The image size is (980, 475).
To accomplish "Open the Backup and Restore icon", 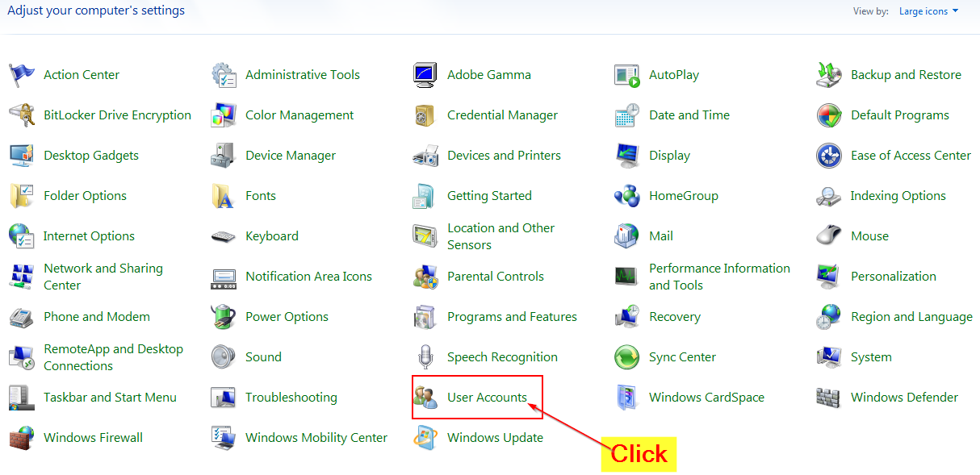I will (x=829, y=75).
